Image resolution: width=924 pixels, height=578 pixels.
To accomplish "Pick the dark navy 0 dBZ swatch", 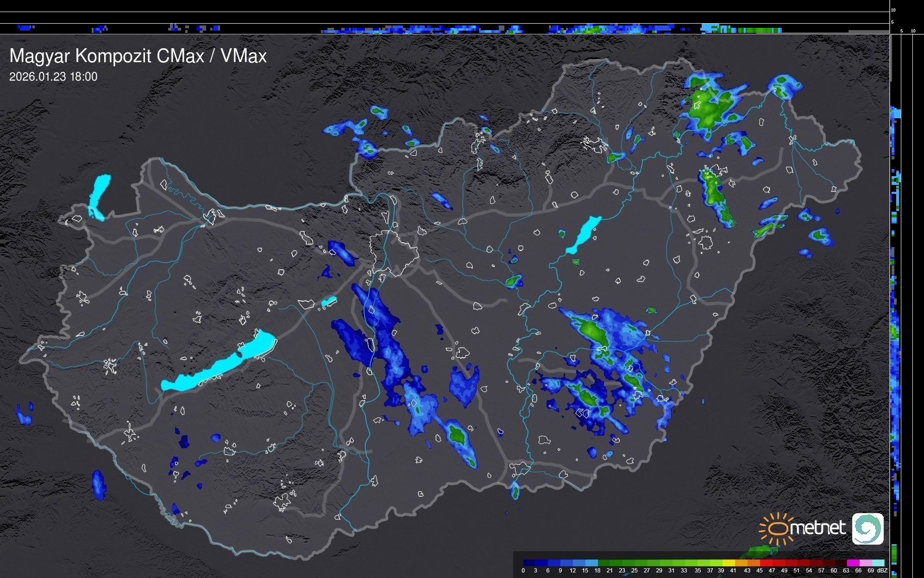I will (529, 563).
